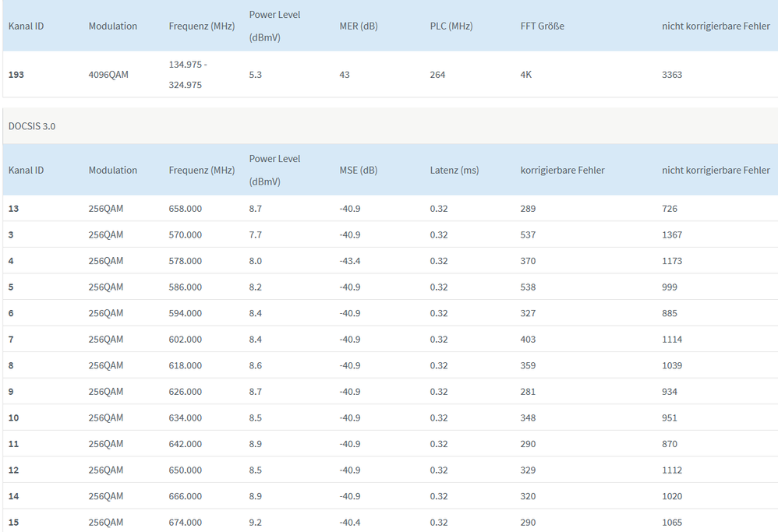This screenshot has height=532, width=778.
Task: Click the 4096QAM modulation value
Action: pyautogui.click(x=108, y=75)
